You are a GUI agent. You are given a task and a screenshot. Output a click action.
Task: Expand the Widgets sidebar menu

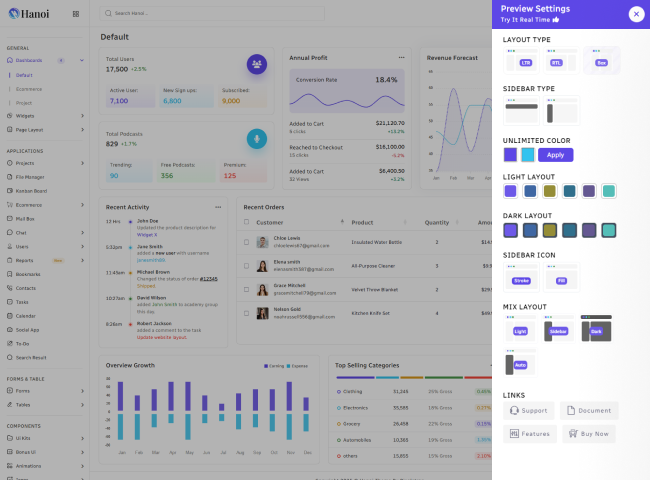click(45, 116)
